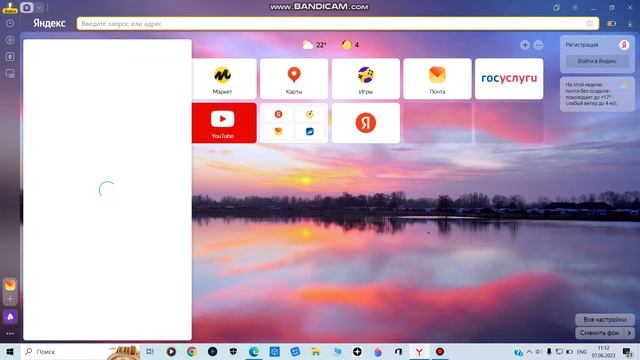
Task: Open the Маркет tile
Action: (x=224, y=79)
